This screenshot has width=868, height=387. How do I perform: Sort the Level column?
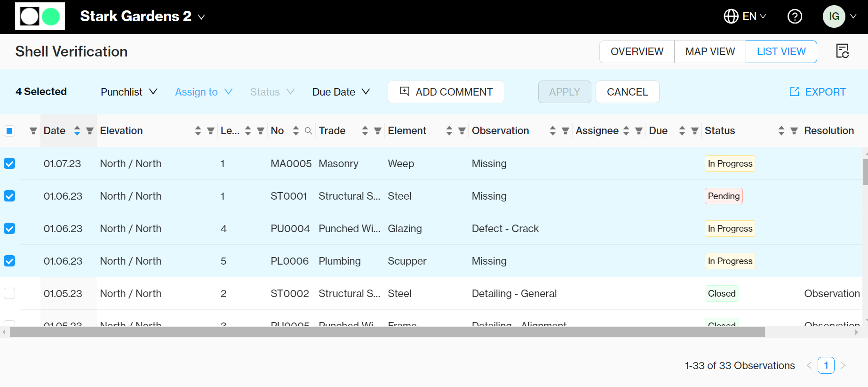click(x=248, y=131)
